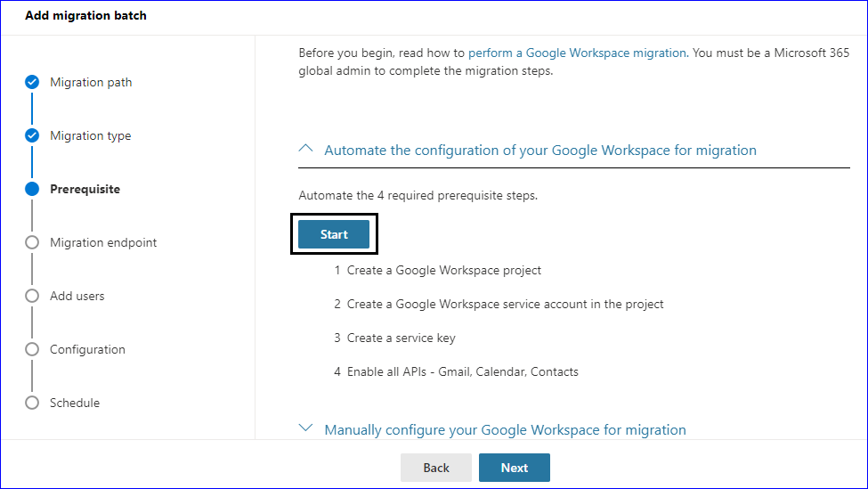Click the Migration path completed checkmark icon
The width and height of the screenshot is (868, 489).
[x=32, y=82]
